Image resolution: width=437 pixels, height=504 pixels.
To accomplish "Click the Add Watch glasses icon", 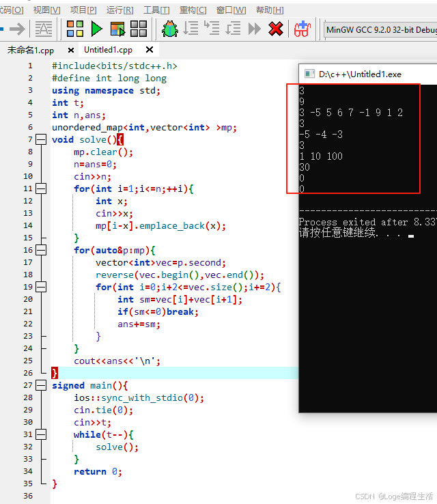I will pyautogui.click(x=302, y=29).
